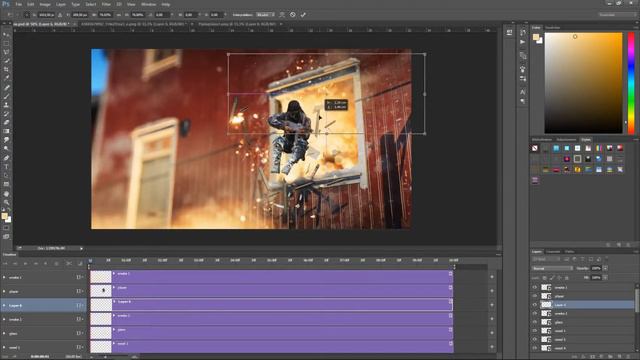Screen dimensions: 640x360
Task: Select the Zoom tool
Action: tap(6, 202)
